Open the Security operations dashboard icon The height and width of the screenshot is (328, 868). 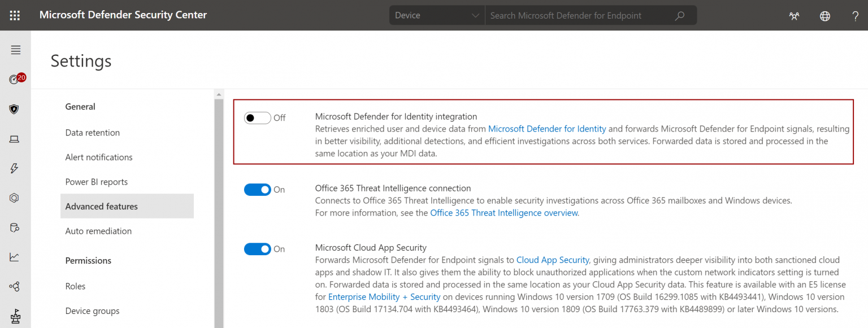15,79
